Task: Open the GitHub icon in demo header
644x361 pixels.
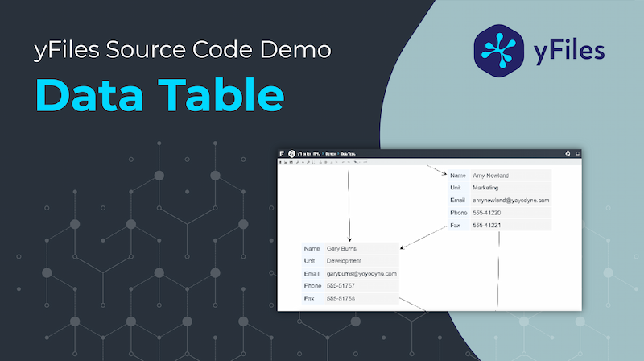Action: coord(567,153)
